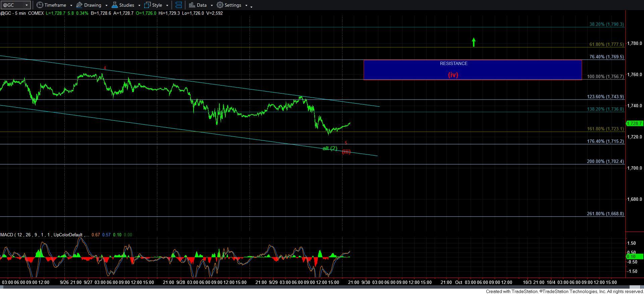Expand the dropdown arrow next to Data
Viewport: 644px width, 294px height.
tap(212, 5)
